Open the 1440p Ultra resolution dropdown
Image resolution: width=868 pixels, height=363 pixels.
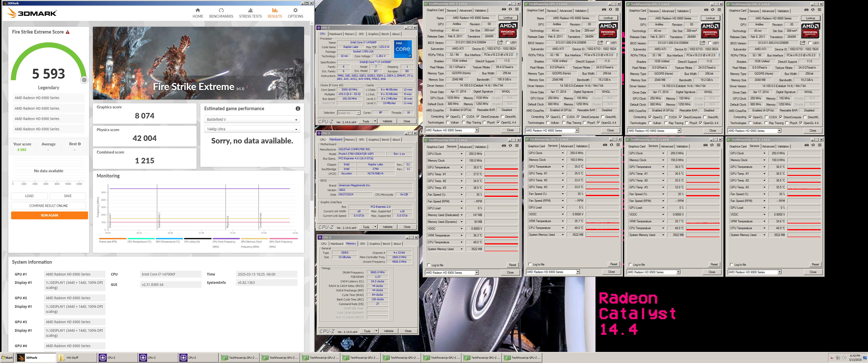(252, 129)
